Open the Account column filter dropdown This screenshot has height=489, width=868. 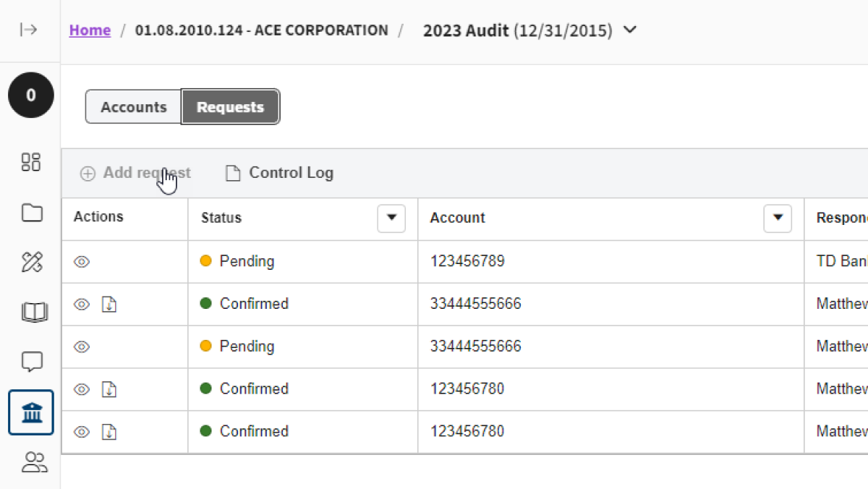pyautogui.click(x=778, y=218)
